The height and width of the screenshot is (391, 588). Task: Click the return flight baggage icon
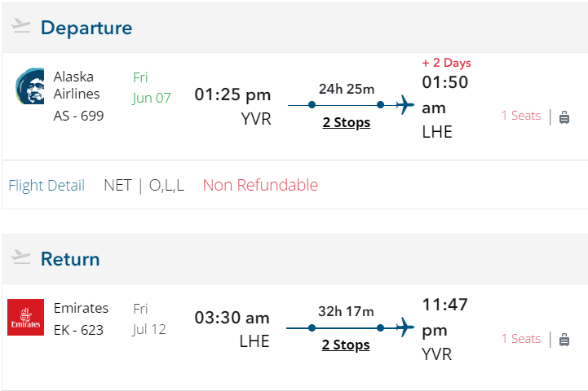point(564,339)
